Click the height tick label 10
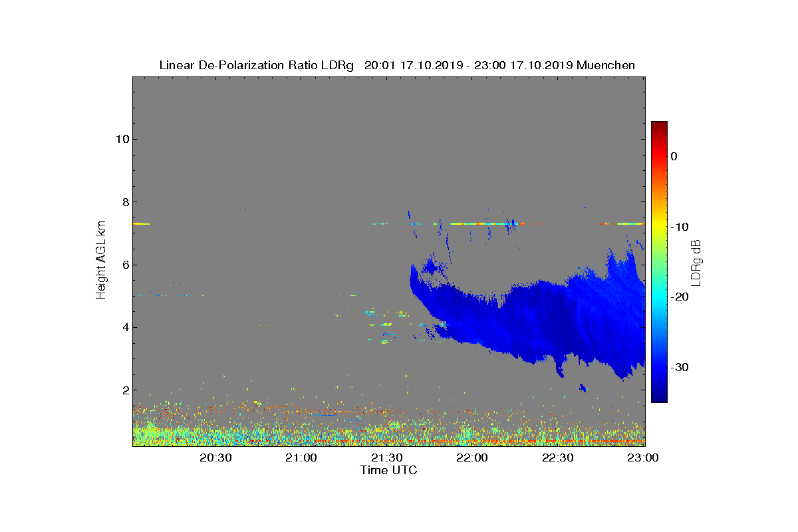Screen dimensions: 798x532 [x=121, y=139]
